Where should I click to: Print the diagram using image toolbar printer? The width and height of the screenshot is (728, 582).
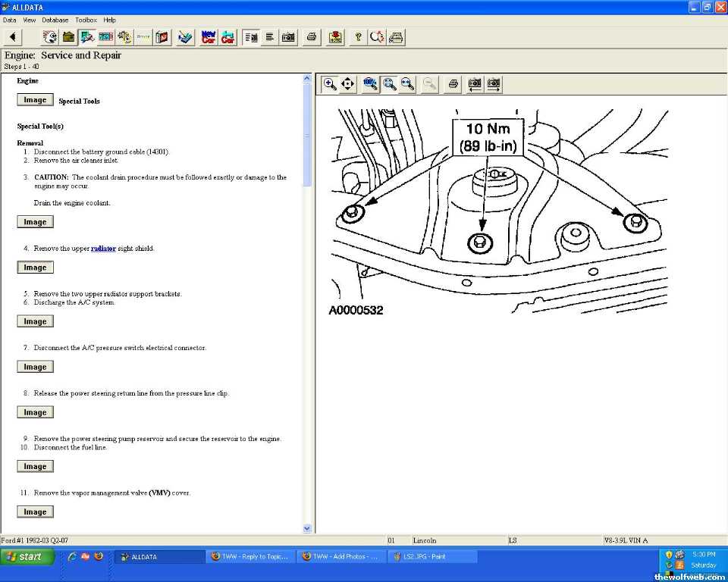(453, 84)
